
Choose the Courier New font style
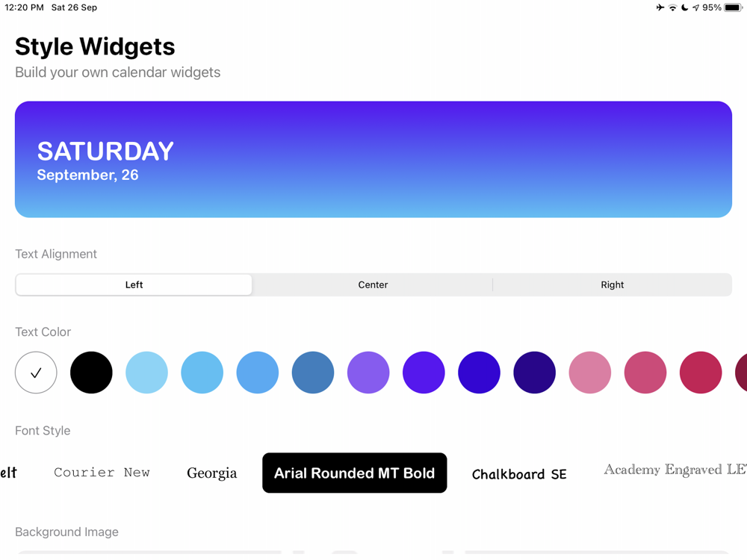click(x=102, y=473)
